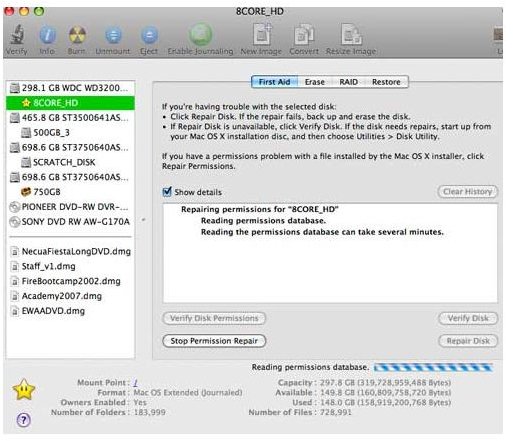
Task: Click the Resize Image toolbar icon
Action: [351, 34]
